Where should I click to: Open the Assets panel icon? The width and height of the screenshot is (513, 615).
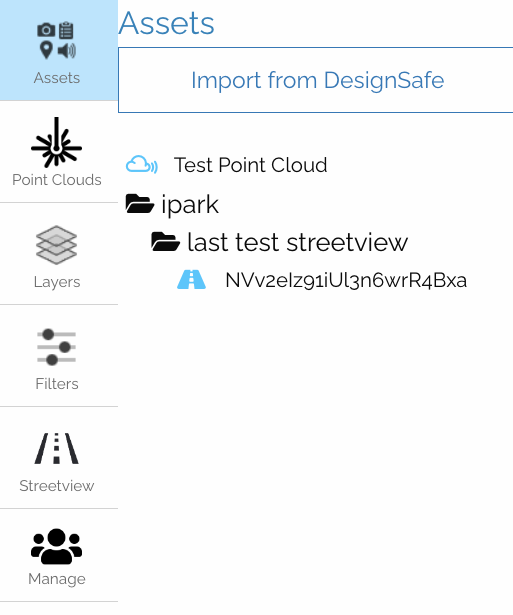click(57, 40)
